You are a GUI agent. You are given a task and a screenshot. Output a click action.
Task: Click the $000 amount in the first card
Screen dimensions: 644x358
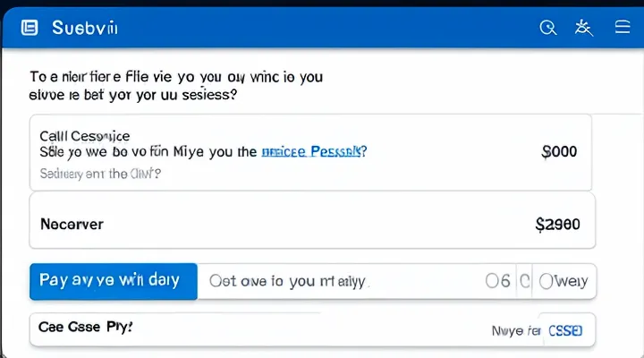pos(559,152)
